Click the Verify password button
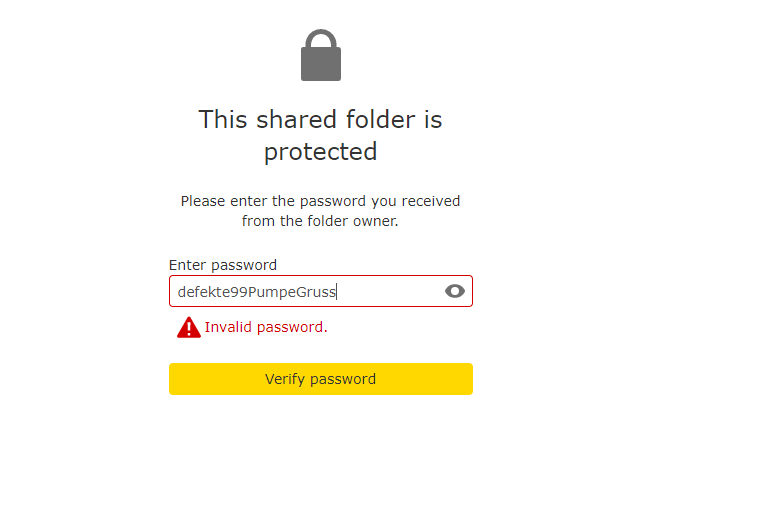 (x=320, y=379)
